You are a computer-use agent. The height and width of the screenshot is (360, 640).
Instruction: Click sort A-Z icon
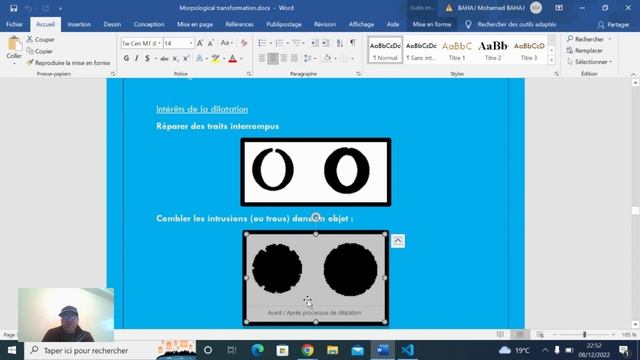point(340,43)
